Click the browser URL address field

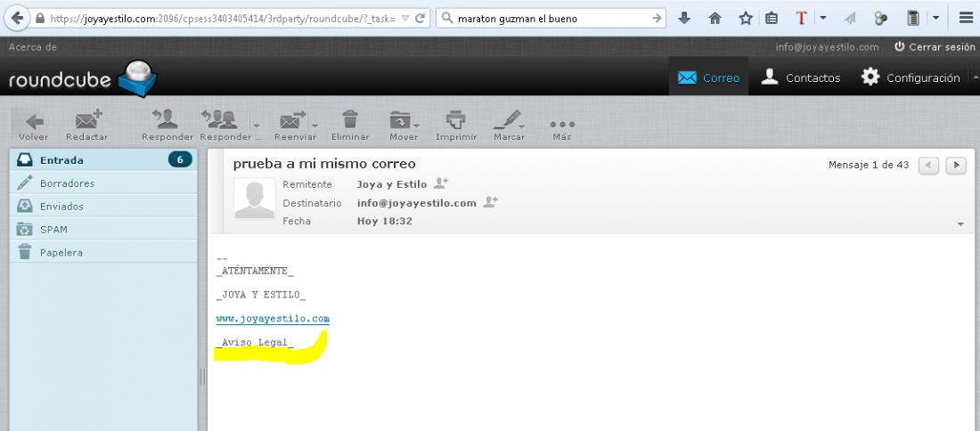[x=222, y=19]
